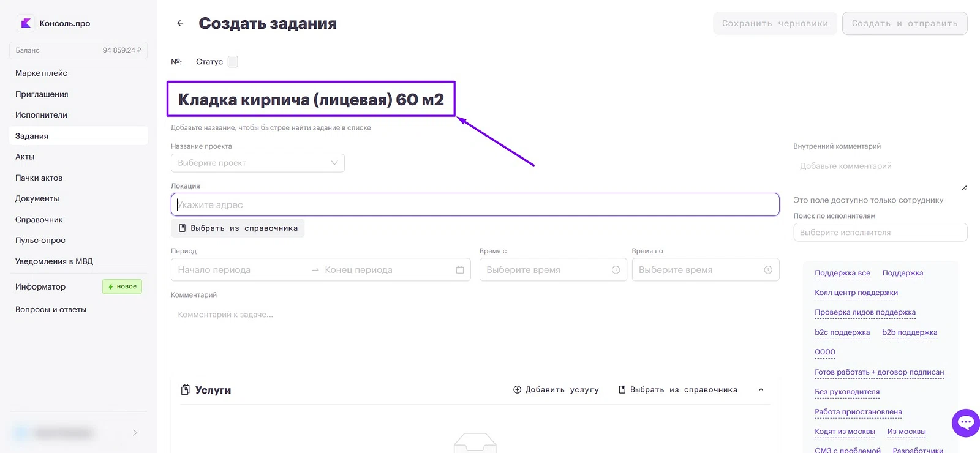Click the Поддержка все tag link

coord(842,273)
